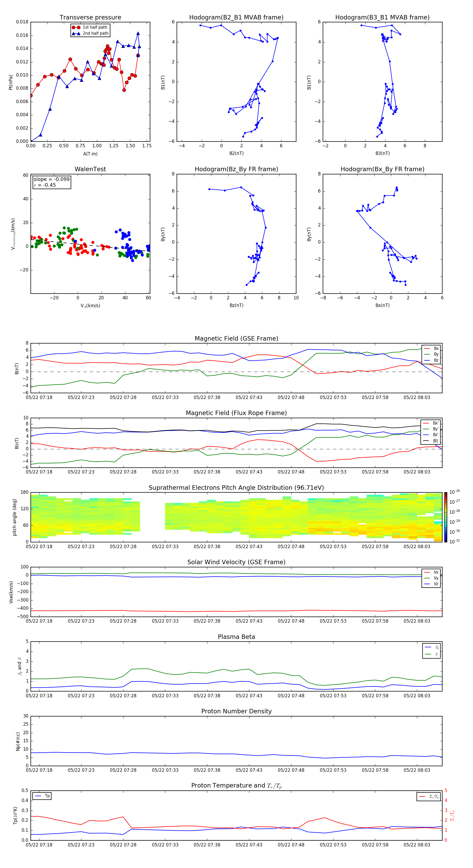The image size is (473, 868).
Task: Click the Suprathermal Electrons Pitch Angle title
Action: click(x=236, y=488)
